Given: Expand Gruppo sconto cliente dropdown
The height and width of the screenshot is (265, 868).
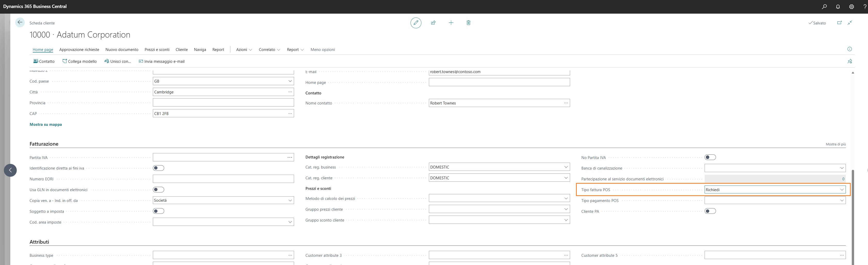Looking at the screenshot, I should [x=566, y=220].
